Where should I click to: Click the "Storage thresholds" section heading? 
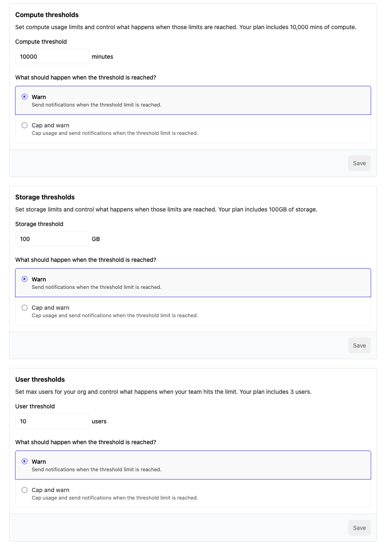coord(45,197)
